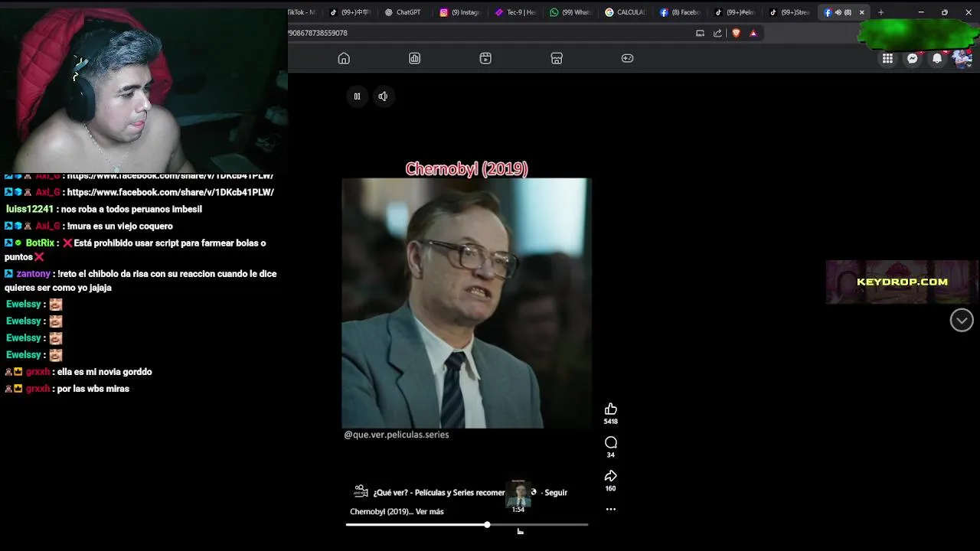Switch to the Instagram tab

coord(461,12)
